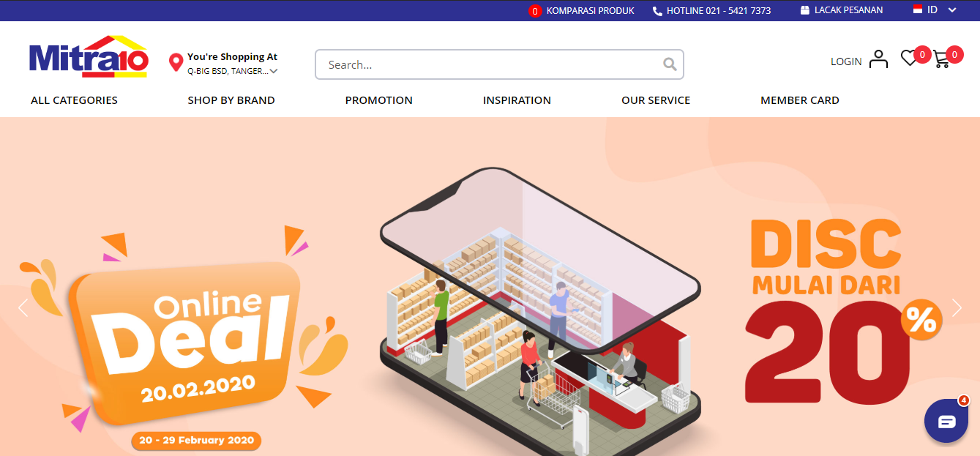The height and width of the screenshot is (456, 980).
Task: Open the LACAK PESANAN link
Action: point(849,10)
